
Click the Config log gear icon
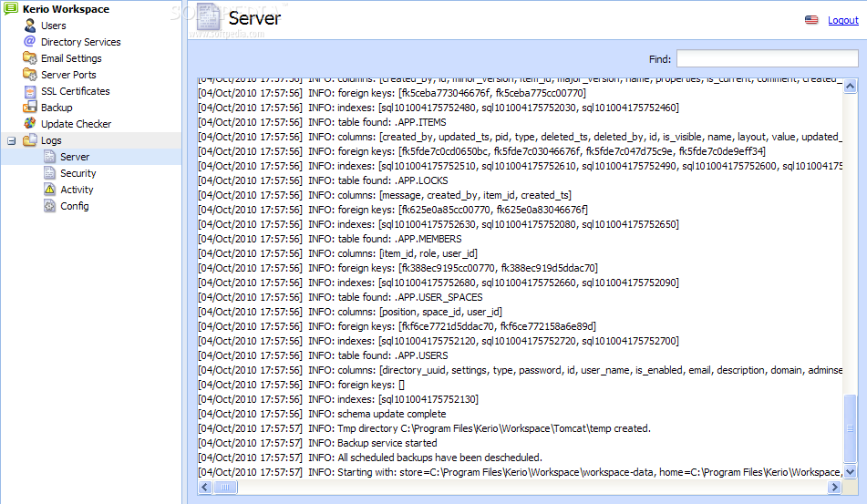click(50, 206)
